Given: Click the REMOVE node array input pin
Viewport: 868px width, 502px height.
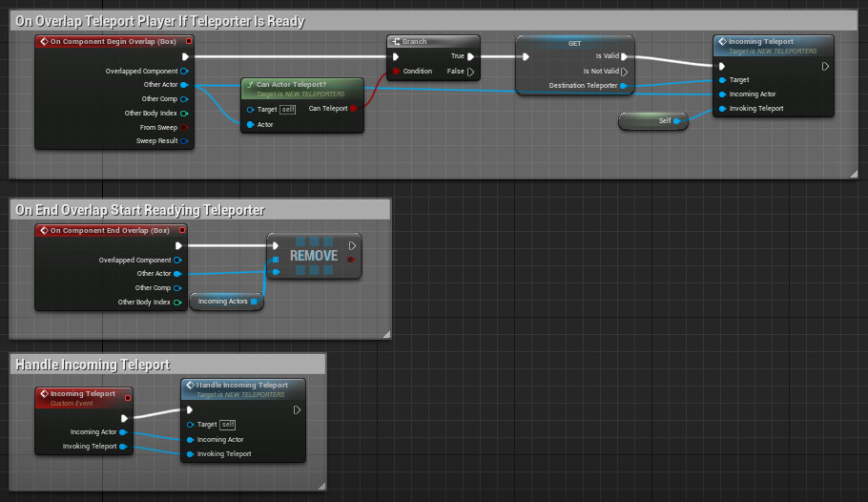Looking at the screenshot, I should click(x=276, y=260).
